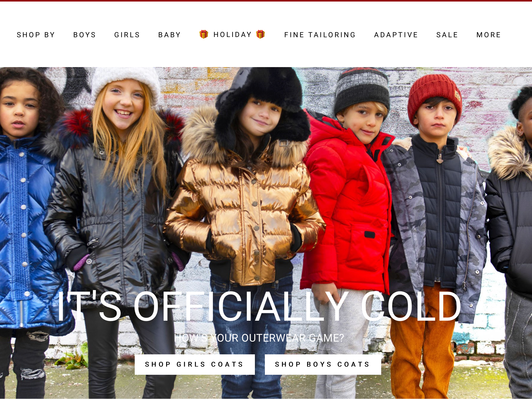Expand the MORE menu

coord(489,35)
